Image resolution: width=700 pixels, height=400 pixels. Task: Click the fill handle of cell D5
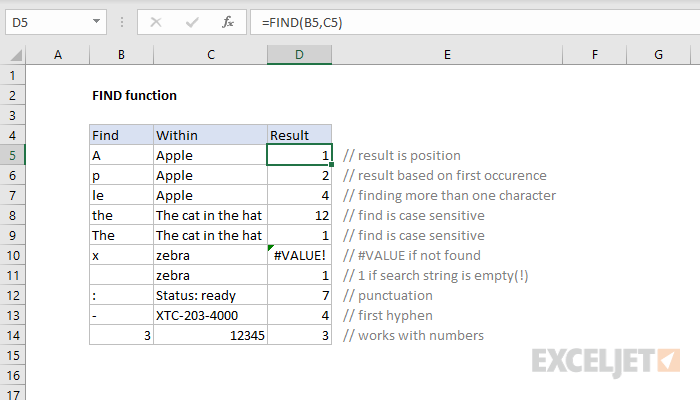click(x=331, y=165)
